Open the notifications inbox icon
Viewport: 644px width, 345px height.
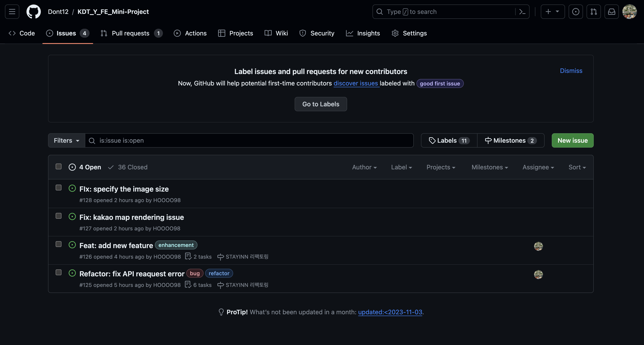point(611,11)
